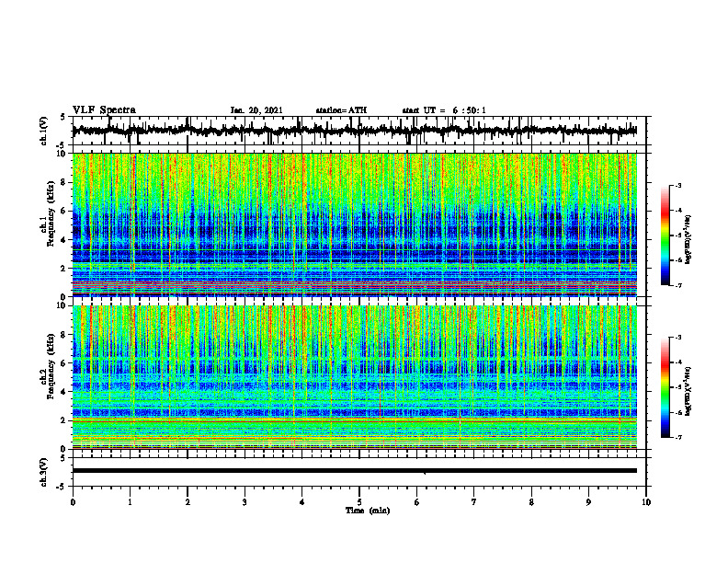Click the x-axis tick label "7"
728x563 pixels.
pyautogui.click(x=474, y=502)
